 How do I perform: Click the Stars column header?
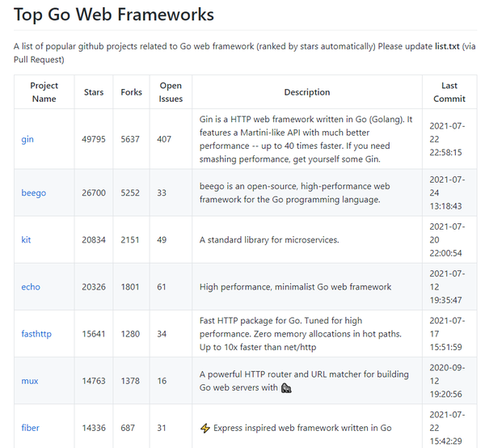coord(94,92)
